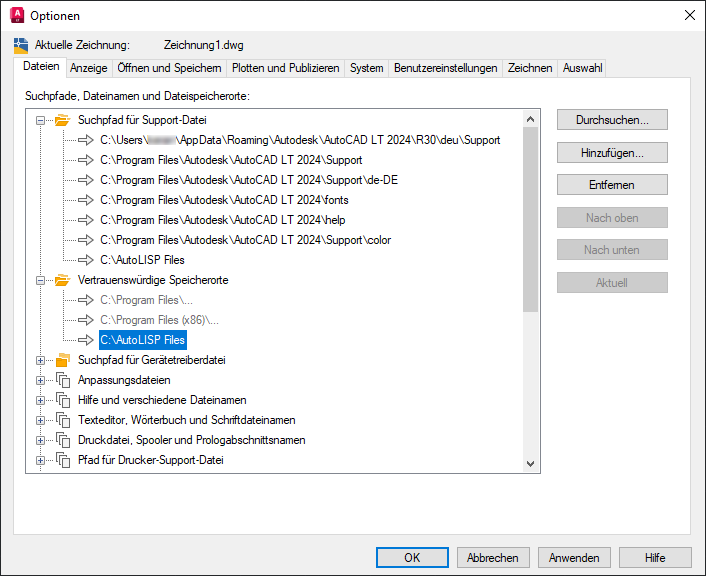This screenshot has height=576, width=706.
Task: Click the files icon beside Texteditor, Wörterbuch
Action: (63, 420)
